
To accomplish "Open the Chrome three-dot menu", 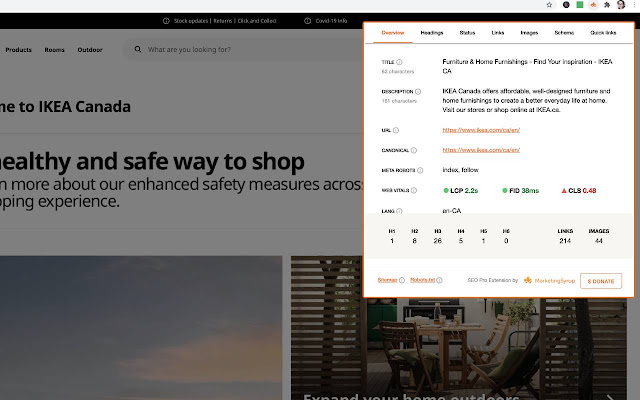I will [634, 5].
